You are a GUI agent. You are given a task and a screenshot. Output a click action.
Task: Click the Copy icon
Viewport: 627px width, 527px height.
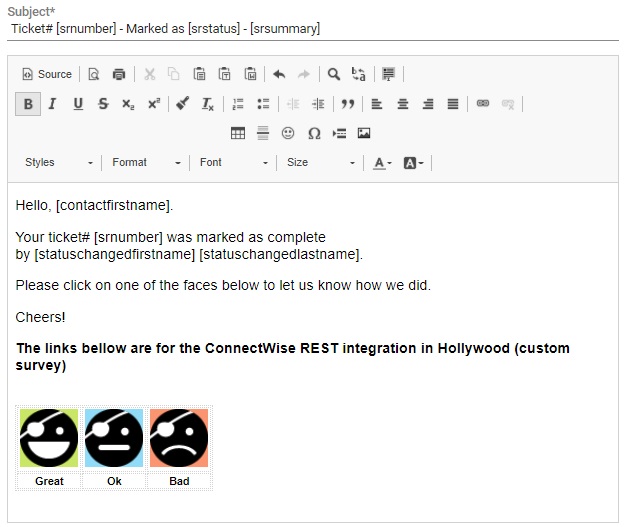tap(174, 74)
